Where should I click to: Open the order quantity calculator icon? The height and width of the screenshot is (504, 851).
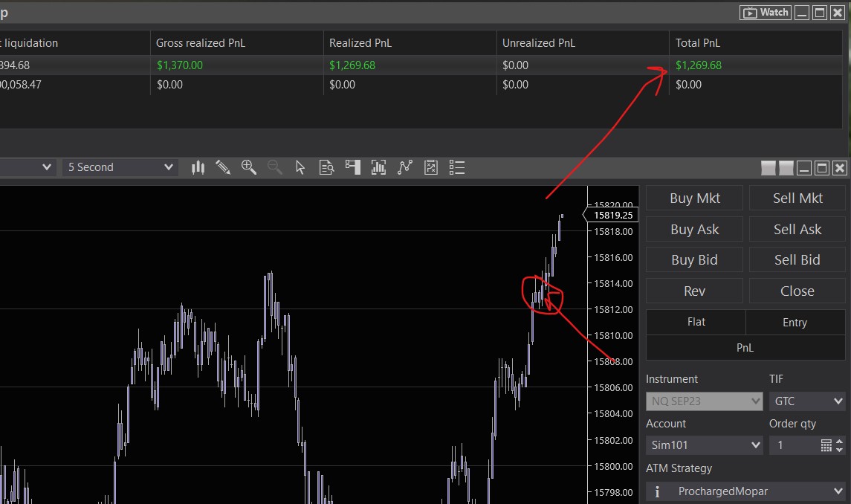pyautogui.click(x=826, y=445)
